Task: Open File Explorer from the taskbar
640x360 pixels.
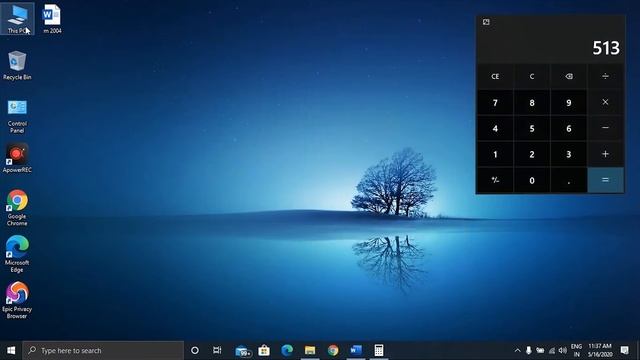Action: [x=310, y=350]
